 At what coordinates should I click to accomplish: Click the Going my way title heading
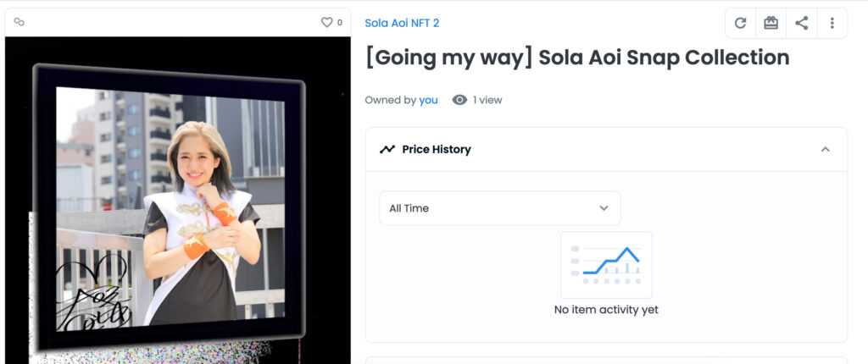pyautogui.click(x=576, y=58)
